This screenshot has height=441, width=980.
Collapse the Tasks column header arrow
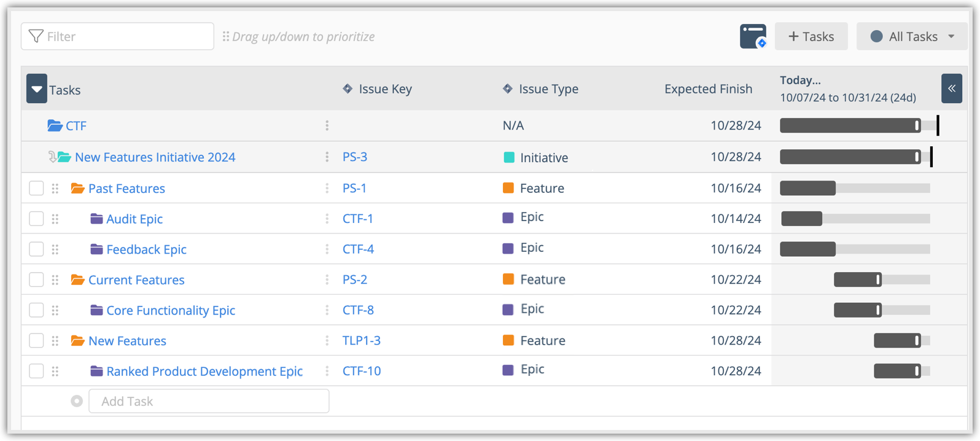click(x=37, y=89)
